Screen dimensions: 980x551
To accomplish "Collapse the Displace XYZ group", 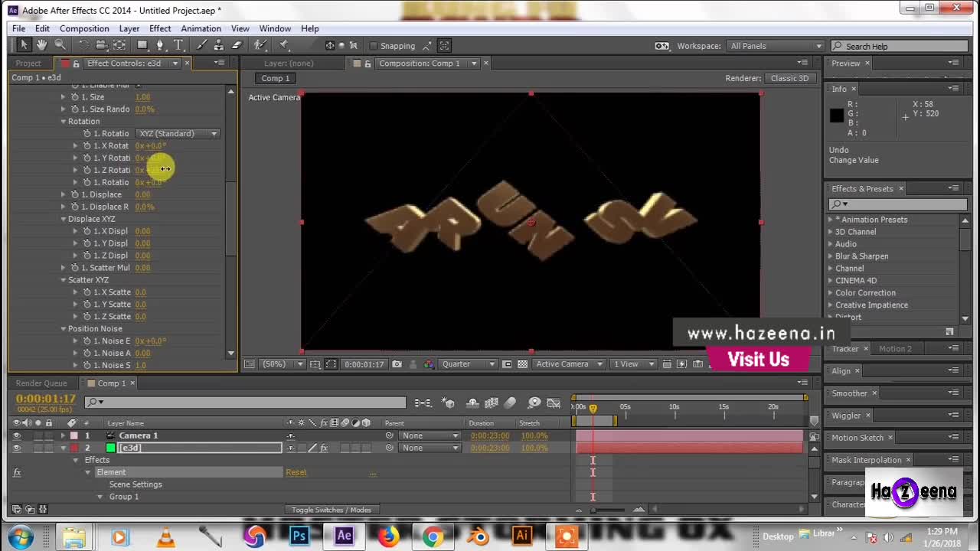I will [x=64, y=219].
